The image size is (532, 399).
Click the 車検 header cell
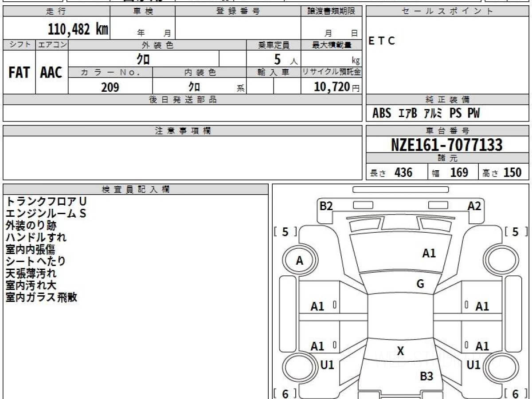[x=143, y=12]
